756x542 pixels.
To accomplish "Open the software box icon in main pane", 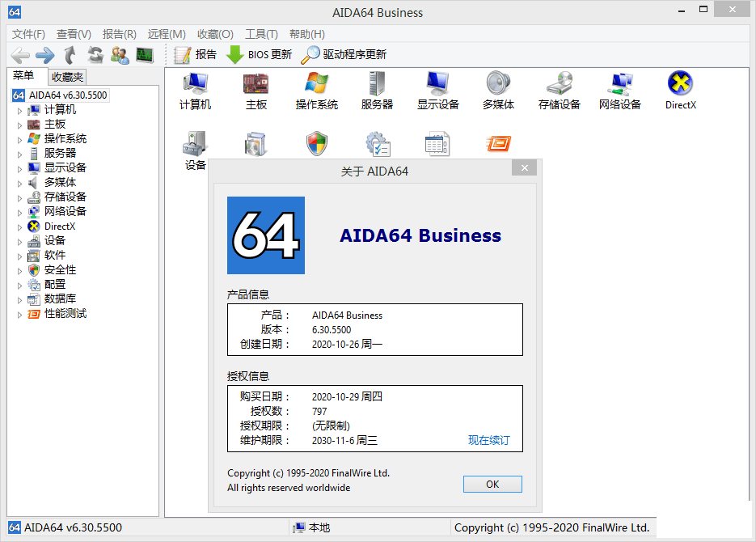I will (x=256, y=144).
